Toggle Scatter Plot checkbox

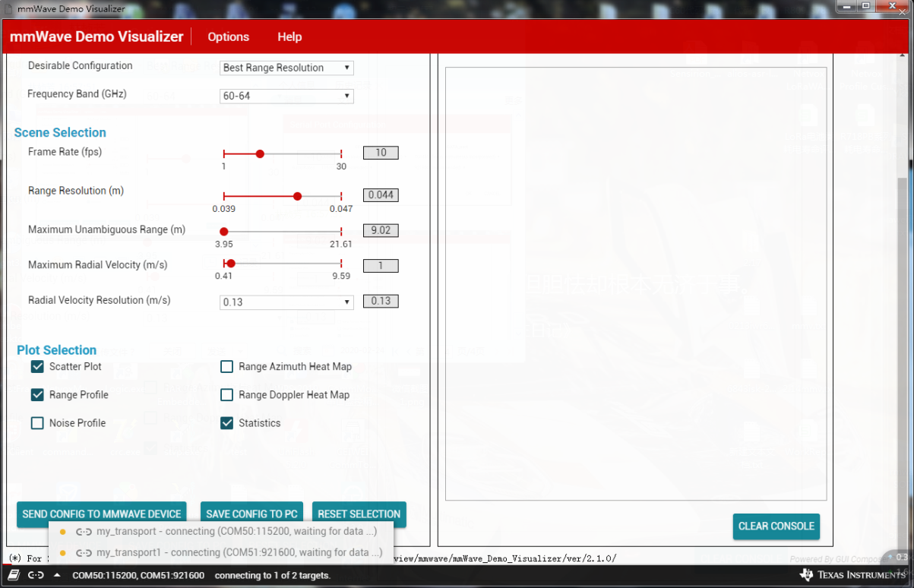tap(37, 366)
